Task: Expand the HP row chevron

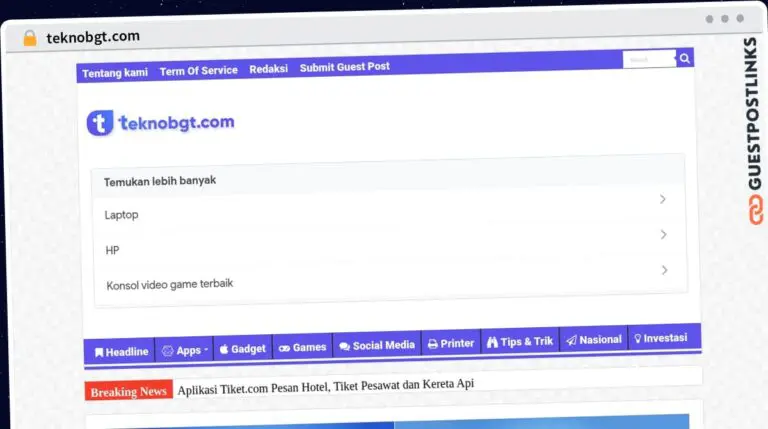Action: [x=664, y=235]
